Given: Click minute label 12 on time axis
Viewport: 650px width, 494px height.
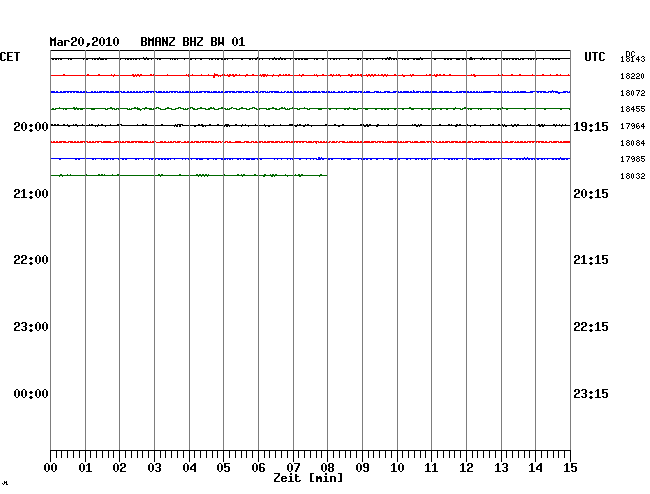Looking at the screenshot, I should pyautogui.click(x=466, y=468).
